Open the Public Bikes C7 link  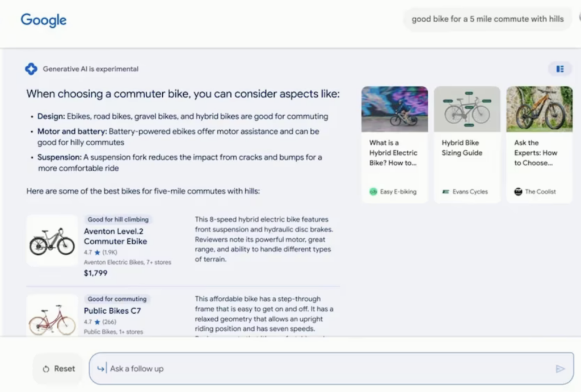click(x=112, y=311)
